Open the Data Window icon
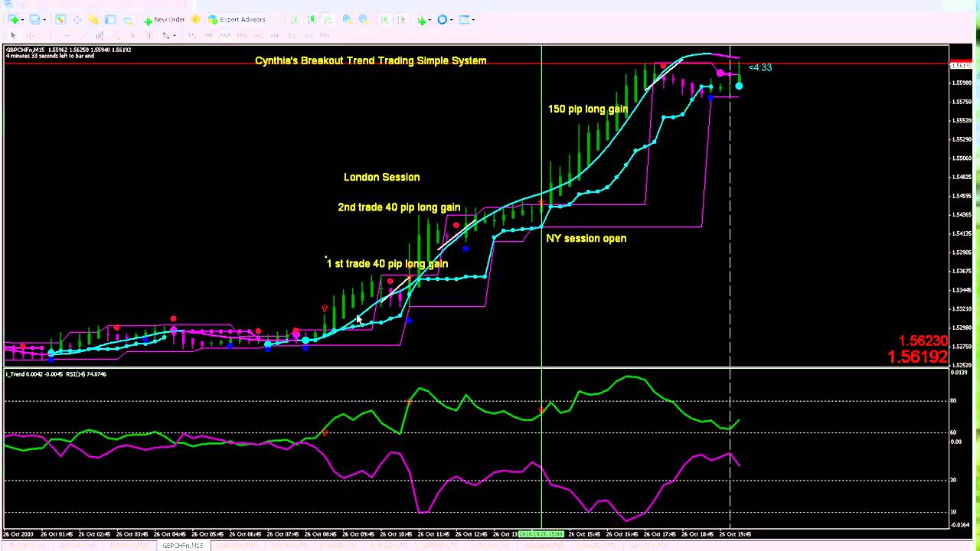This screenshot has width=980, height=551. (77, 20)
